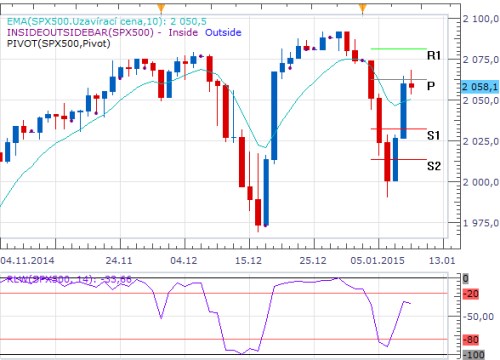Click the RLW(SPX500, 14) oscillator label
The height and width of the screenshot is (360, 500).
(x=69, y=279)
